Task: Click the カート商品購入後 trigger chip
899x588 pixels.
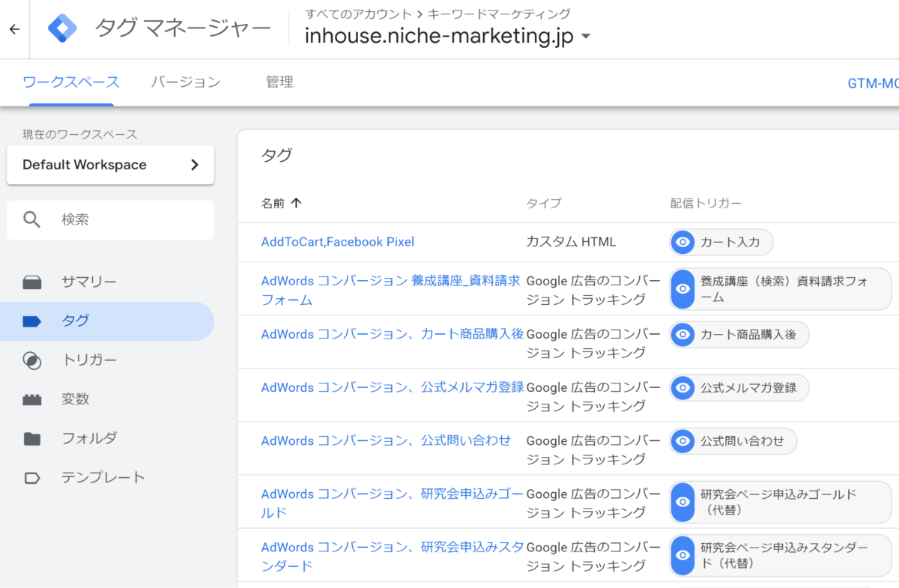Action: click(x=739, y=334)
